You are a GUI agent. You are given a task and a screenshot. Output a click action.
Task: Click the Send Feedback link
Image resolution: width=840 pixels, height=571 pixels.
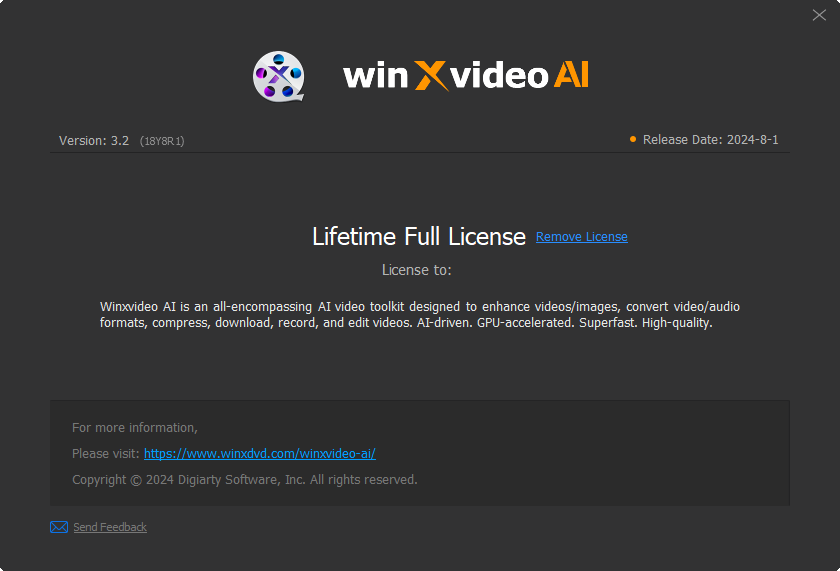110,527
